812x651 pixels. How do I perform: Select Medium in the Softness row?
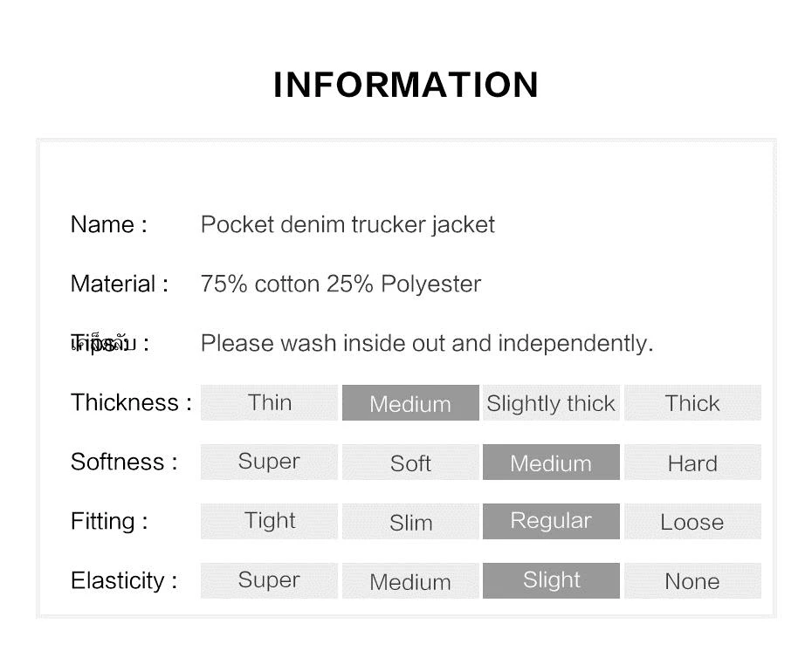click(552, 463)
